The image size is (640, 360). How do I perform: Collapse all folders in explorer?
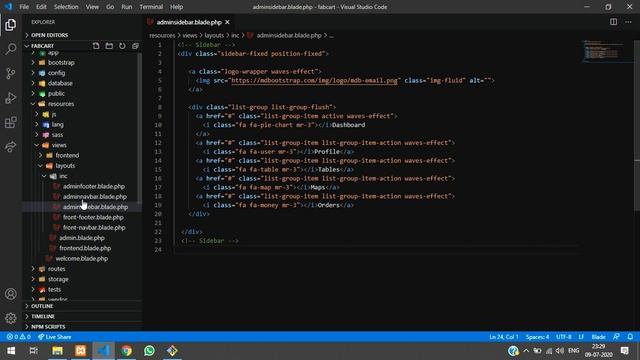135,46
